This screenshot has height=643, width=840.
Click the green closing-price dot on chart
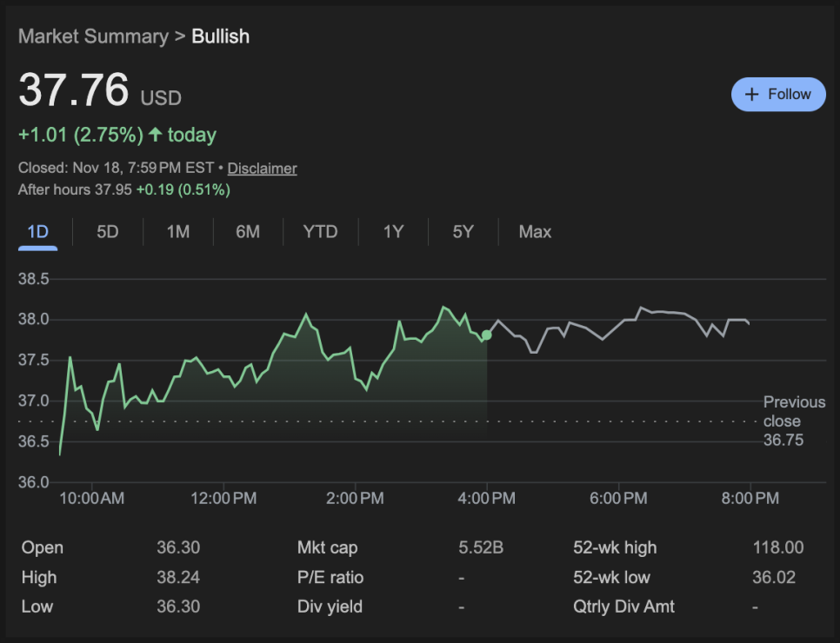click(x=486, y=335)
